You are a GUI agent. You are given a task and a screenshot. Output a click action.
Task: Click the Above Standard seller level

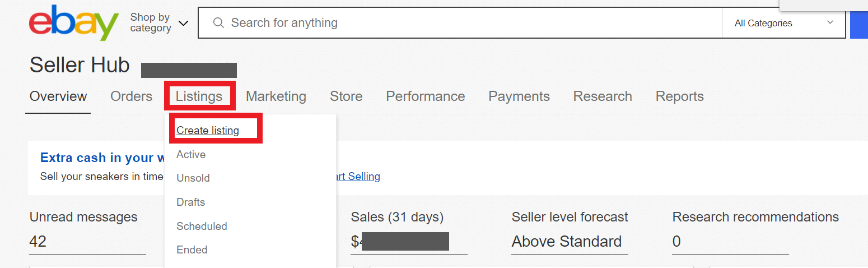[567, 242]
